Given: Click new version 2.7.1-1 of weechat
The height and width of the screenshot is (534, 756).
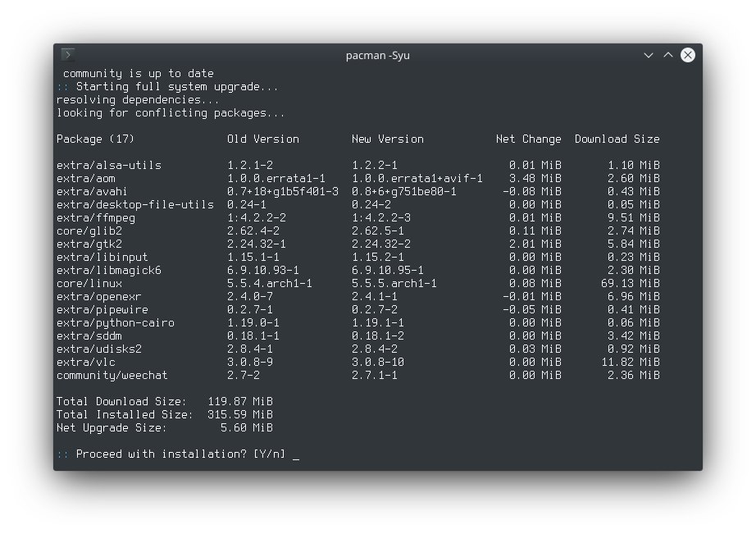Looking at the screenshot, I should tap(375, 376).
